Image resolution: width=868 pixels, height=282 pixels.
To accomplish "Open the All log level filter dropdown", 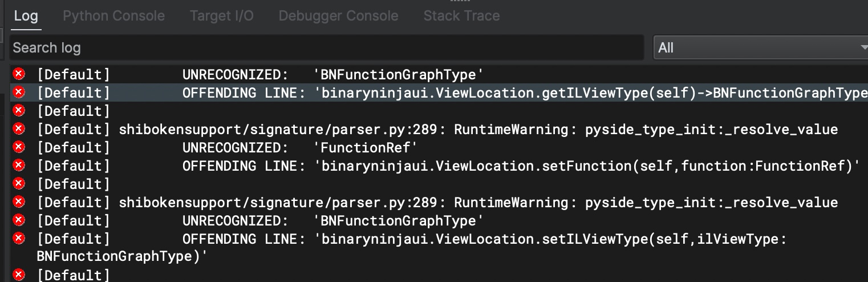I will click(760, 47).
